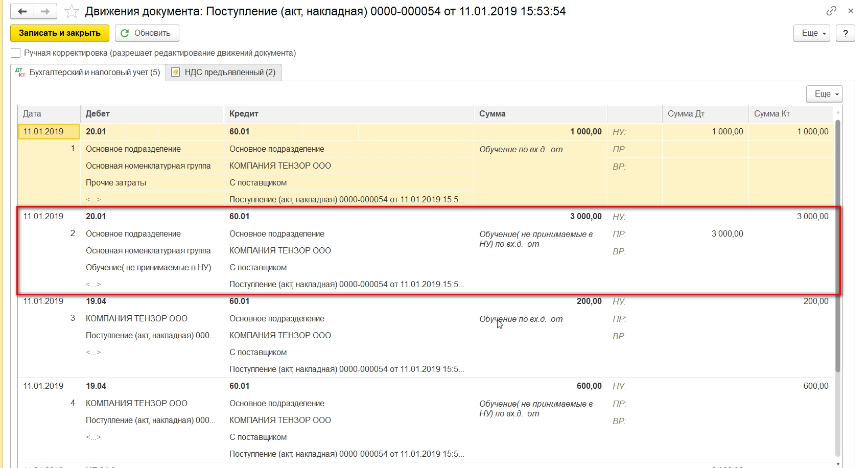The image size is (868, 468).
Task: Open the 'НДС предъявленный (2)' tab
Action: click(224, 73)
